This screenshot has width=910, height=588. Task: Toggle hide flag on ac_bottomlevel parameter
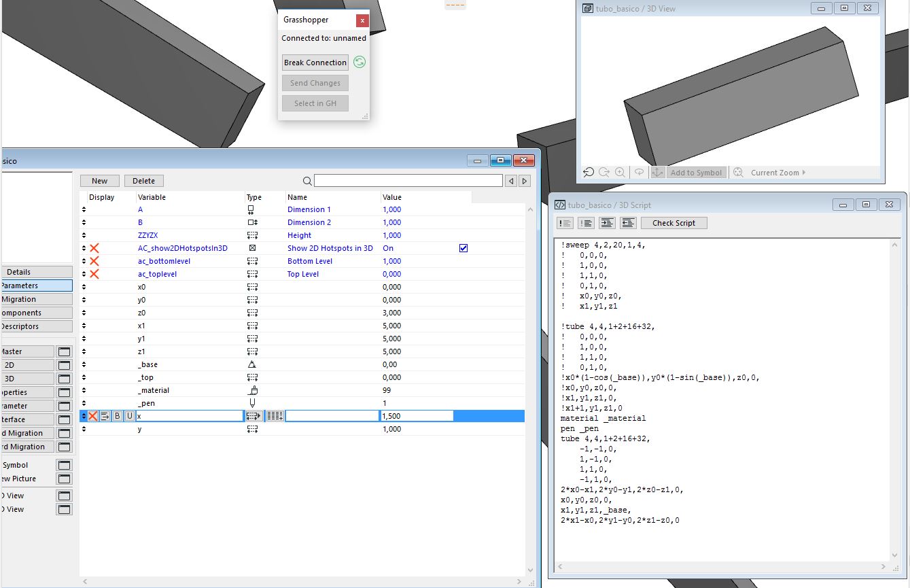coord(94,261)
